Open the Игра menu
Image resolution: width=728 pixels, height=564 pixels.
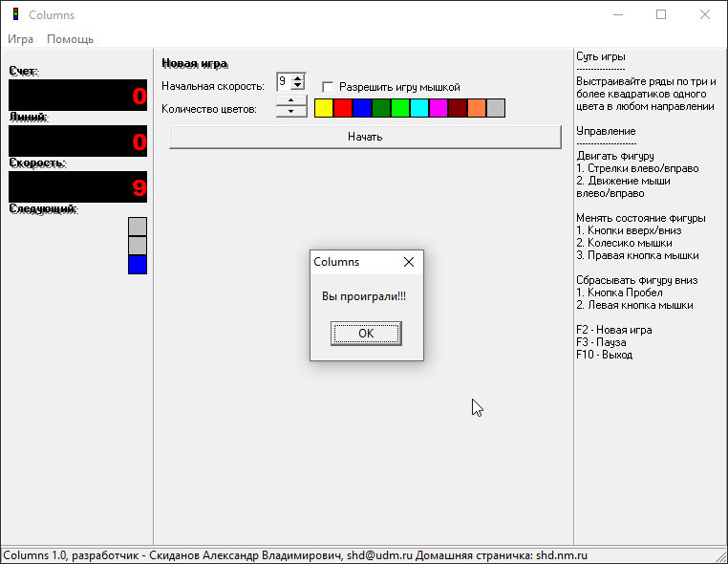(20, 39)
